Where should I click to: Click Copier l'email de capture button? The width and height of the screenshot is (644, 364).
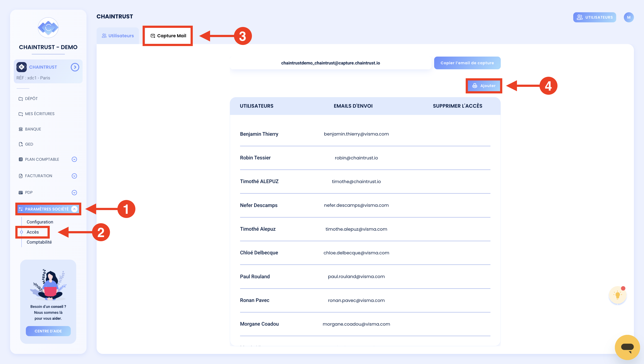[x=467, y=63]
